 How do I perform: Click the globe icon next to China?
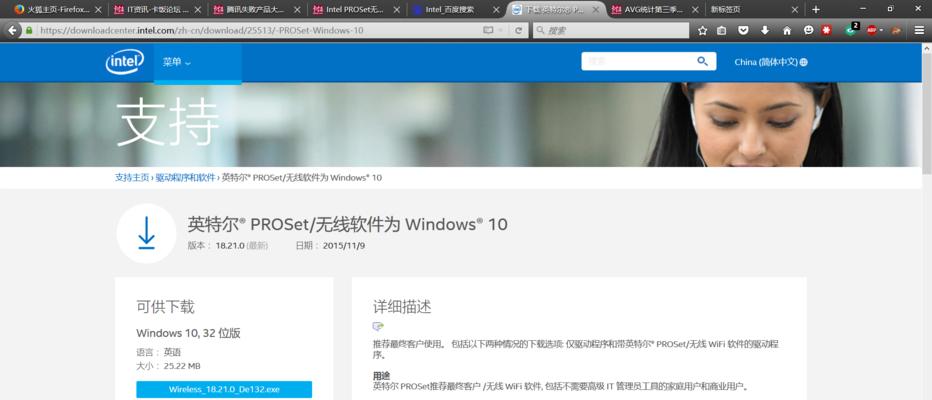(804, 62)
